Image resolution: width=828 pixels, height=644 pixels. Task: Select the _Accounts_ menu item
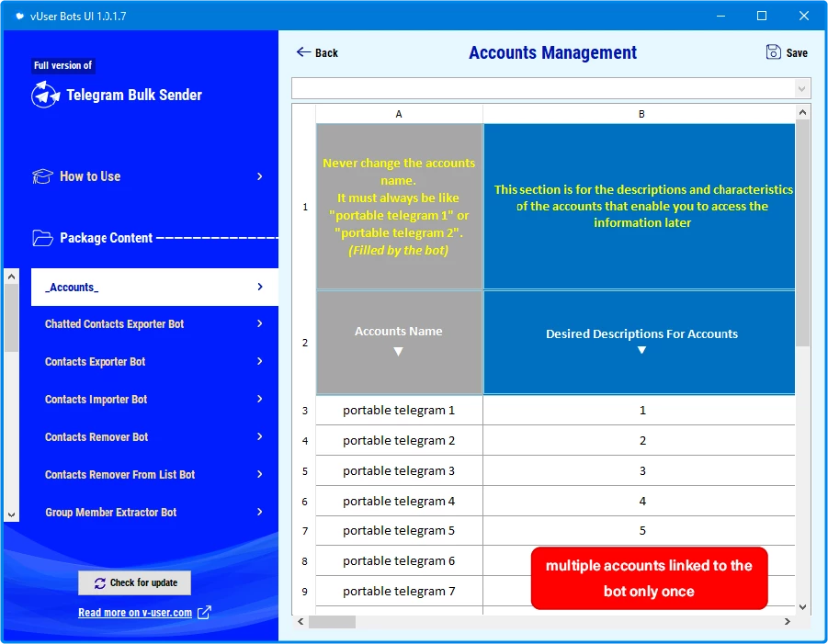pos(154,287)
